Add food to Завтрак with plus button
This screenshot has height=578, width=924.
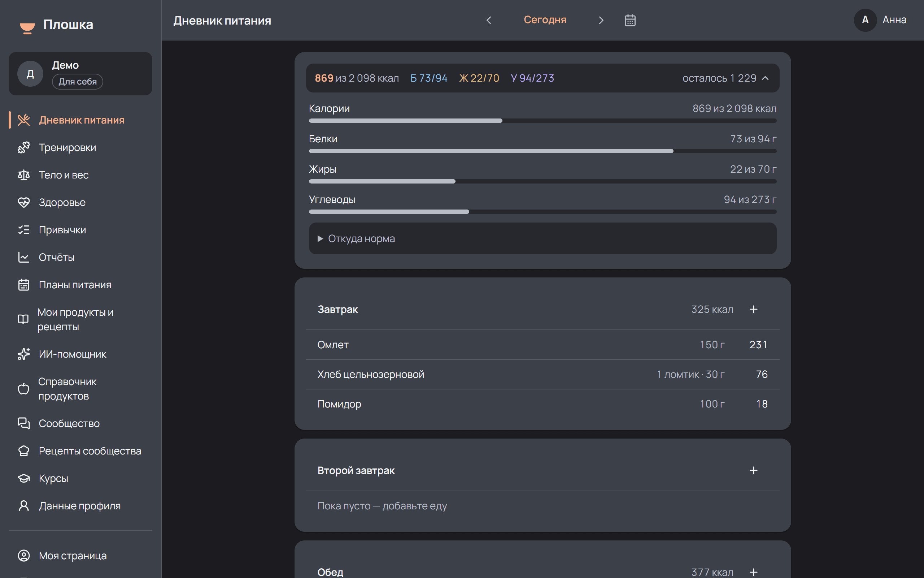tap(753, 309)
